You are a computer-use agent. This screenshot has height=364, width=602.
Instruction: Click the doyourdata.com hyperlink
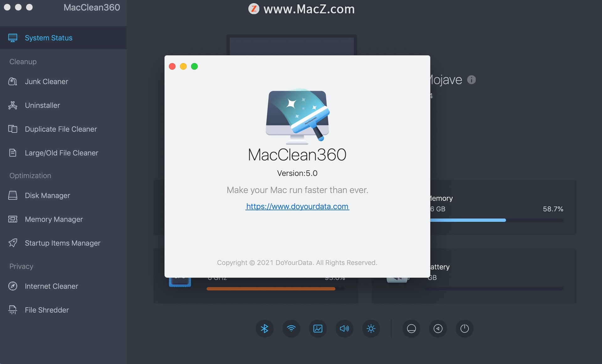click(x=297, y=206)
